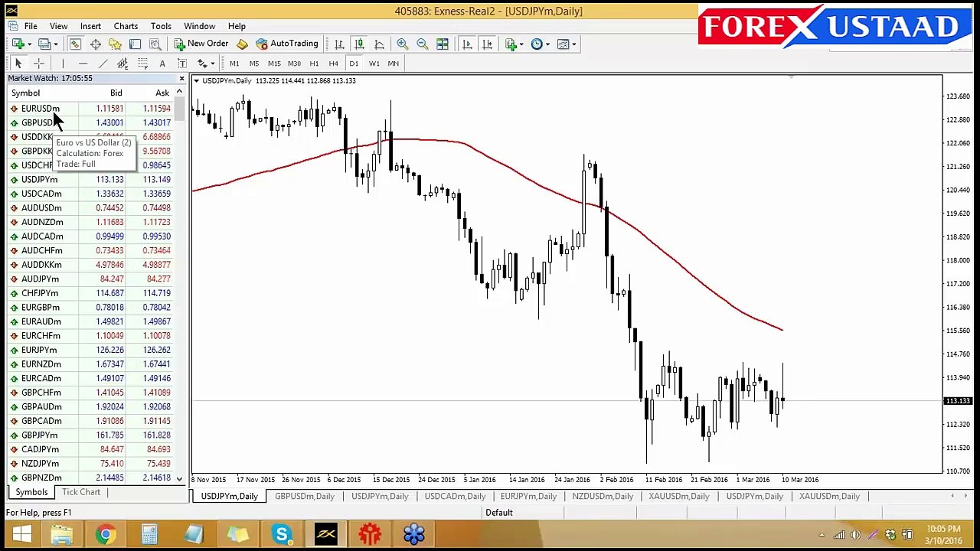
Task: Switch chart to candlesticks view
Action: tap(358, 44)
